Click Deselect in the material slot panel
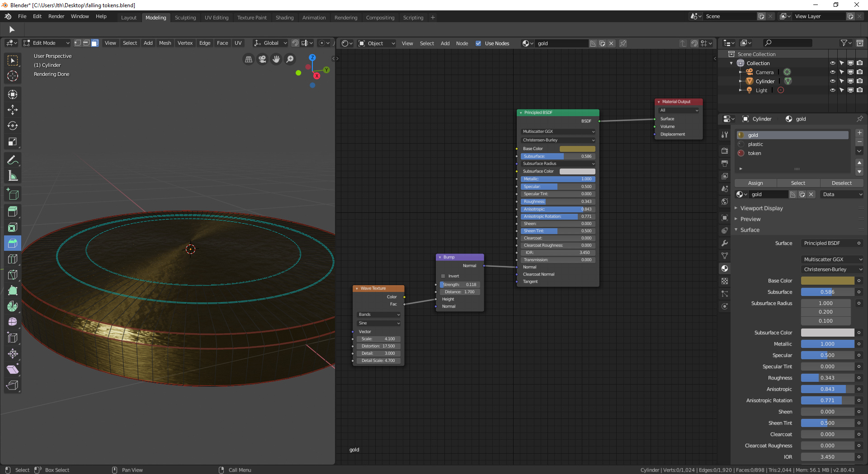Image resolution: width=868 pixels, height=474 pixels. click(841, 183)
